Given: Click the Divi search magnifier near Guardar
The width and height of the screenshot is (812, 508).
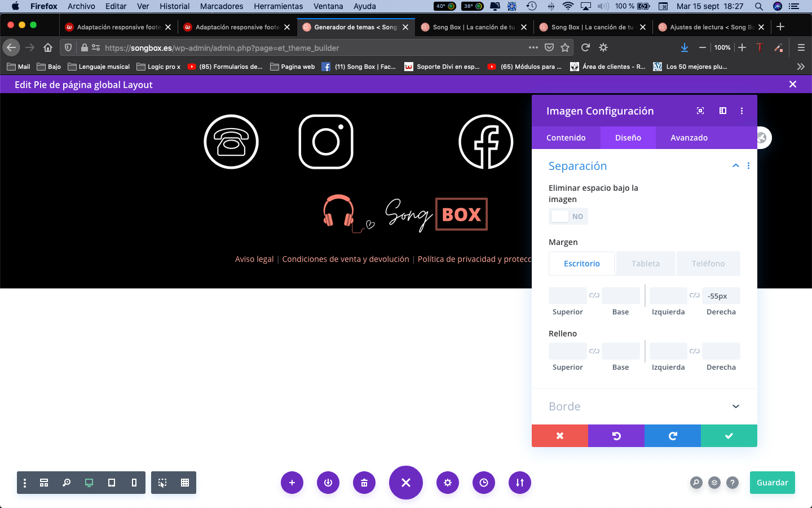Looking at the screenshot, I should (696, 483).
